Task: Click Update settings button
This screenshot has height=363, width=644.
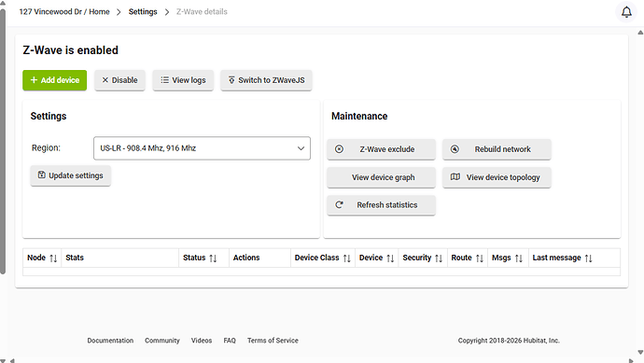Action: (x=70, y=175)
